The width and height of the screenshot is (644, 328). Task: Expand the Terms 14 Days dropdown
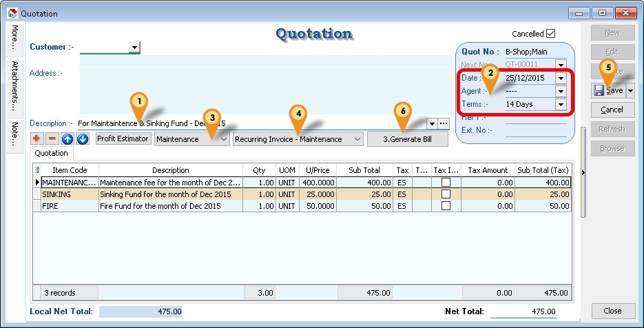[x=561, y=105]
